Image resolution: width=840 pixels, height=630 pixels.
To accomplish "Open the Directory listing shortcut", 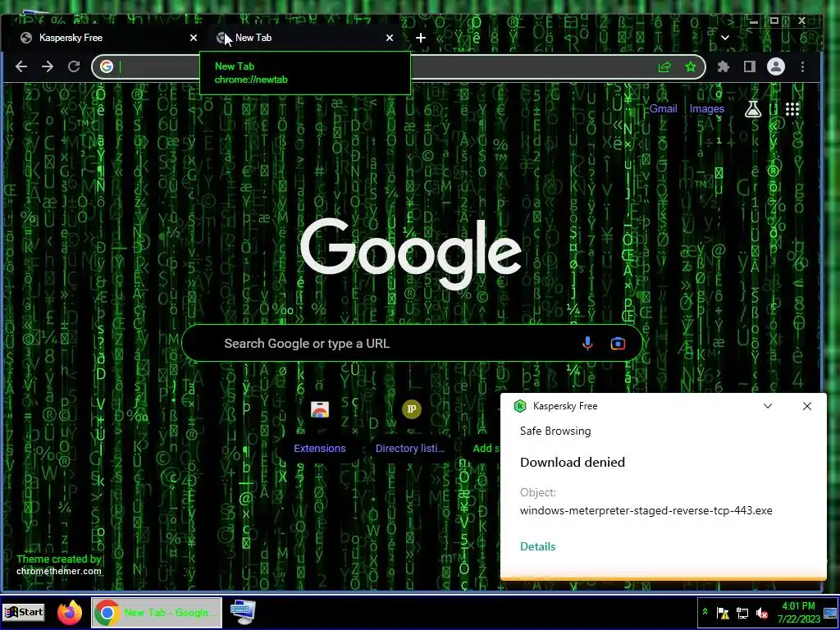I will tap(410, 427).
